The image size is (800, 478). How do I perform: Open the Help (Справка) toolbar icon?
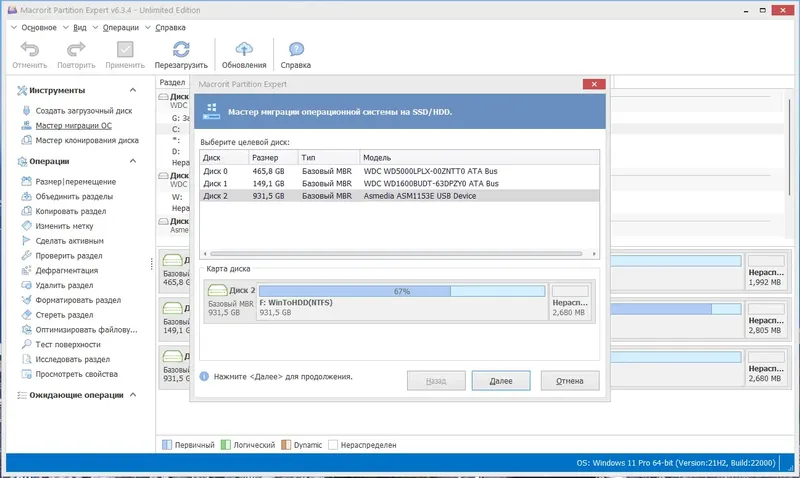coord(296,49)
